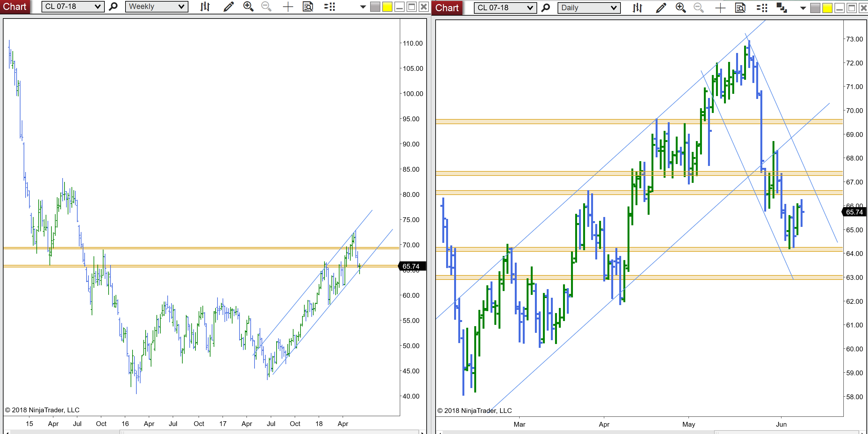Open the Daily interval dropdown
The image size is (868, 434).
tap(589, 8)
